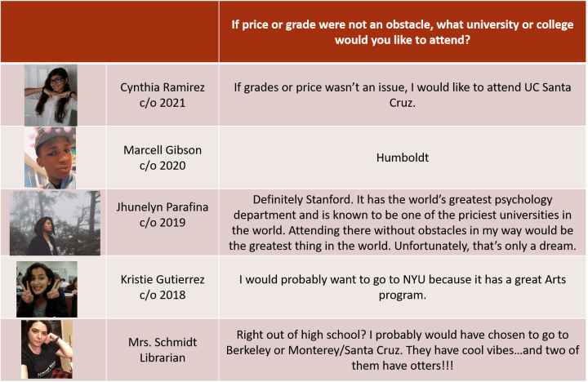The image size is (588, 382).
Task: Click Cynthia Ramirez's photo thumbnail
Action: tap(51, 95)
